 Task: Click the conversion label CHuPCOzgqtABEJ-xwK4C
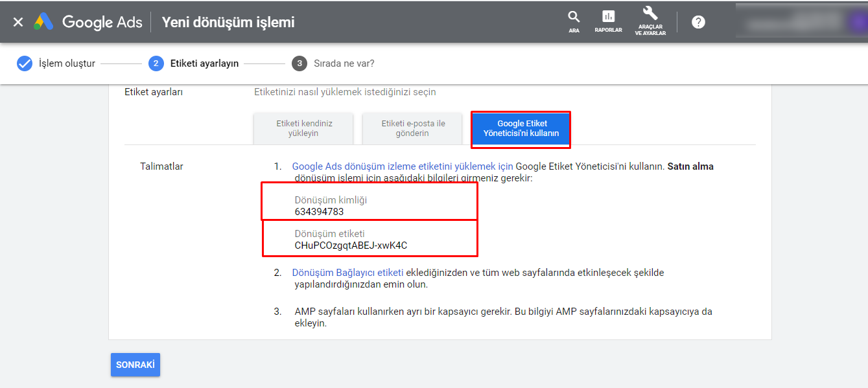351,245
